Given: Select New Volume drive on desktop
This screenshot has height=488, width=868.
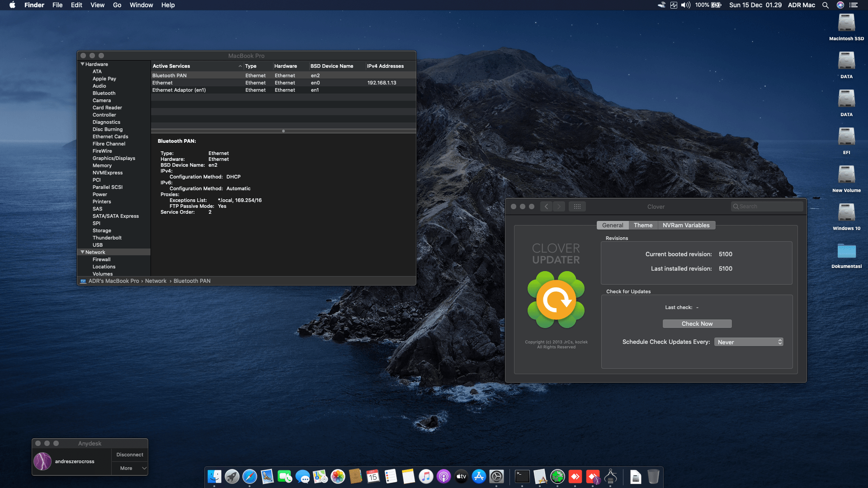Looking at the screenshot, I should (x=846, y=179).
